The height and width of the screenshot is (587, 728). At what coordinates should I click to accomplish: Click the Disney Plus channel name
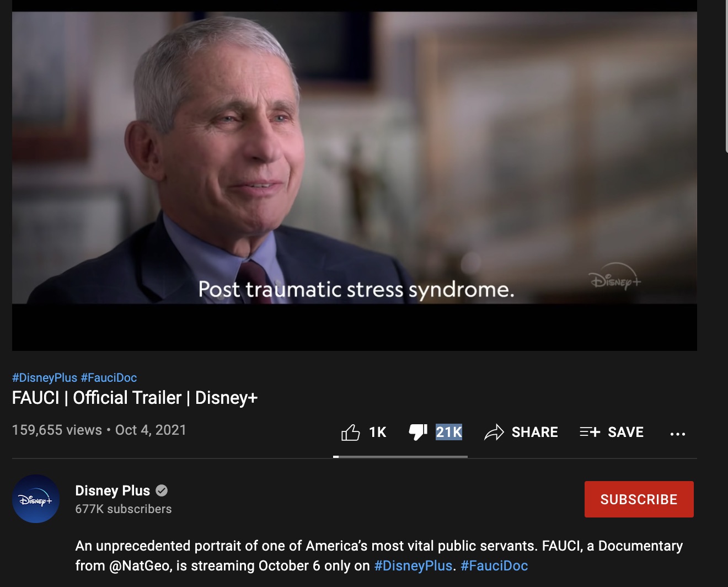113,490
